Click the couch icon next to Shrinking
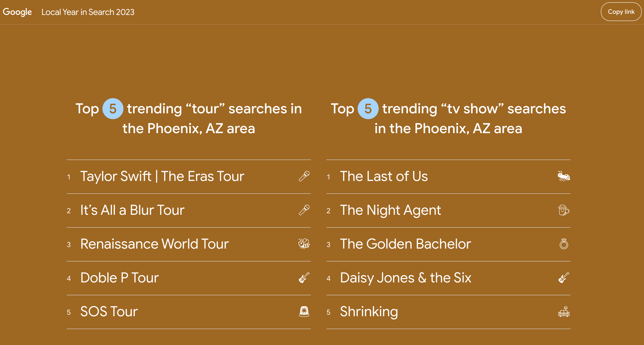Viewport: 644px width, 345px height. click(x=564, y=312)
